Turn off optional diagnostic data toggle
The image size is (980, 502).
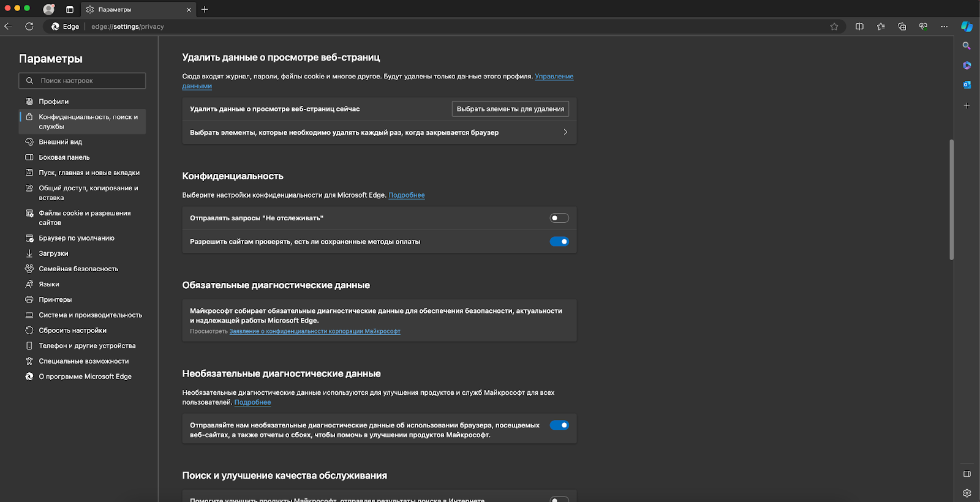pos(559,425)
